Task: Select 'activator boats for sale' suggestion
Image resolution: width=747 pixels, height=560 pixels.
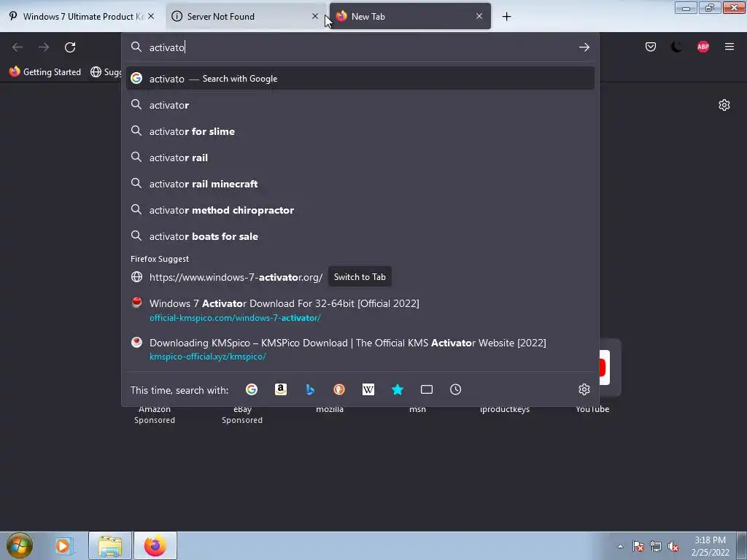Action: click(x=360, y=236)
